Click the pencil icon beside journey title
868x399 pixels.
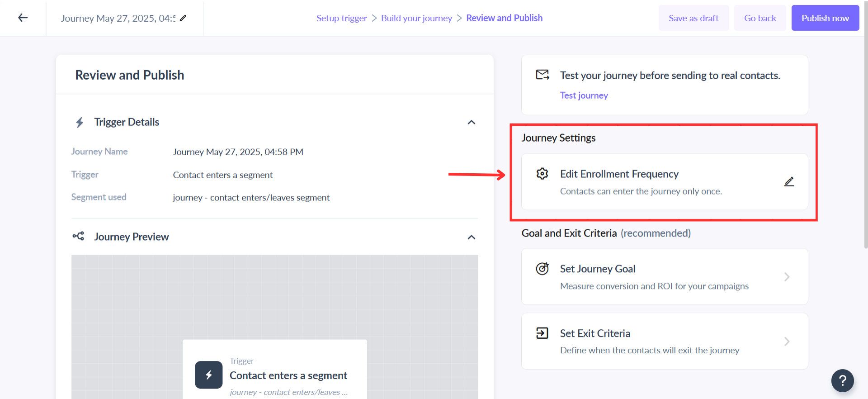click(183, 18)
